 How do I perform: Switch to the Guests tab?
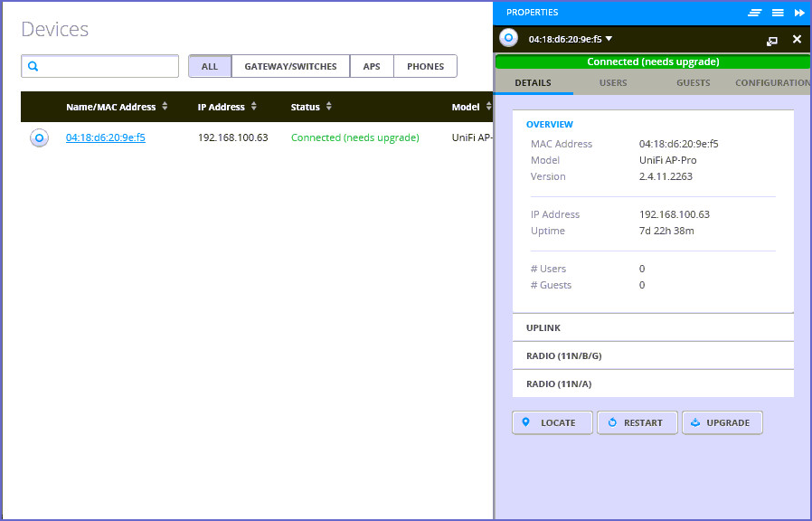(x=693, y=83)
